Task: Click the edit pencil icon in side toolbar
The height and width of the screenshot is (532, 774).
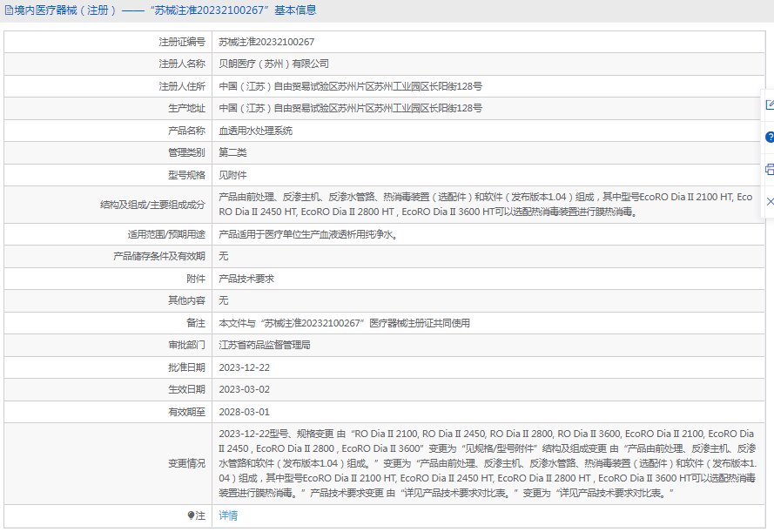Action: coord(770,104)
